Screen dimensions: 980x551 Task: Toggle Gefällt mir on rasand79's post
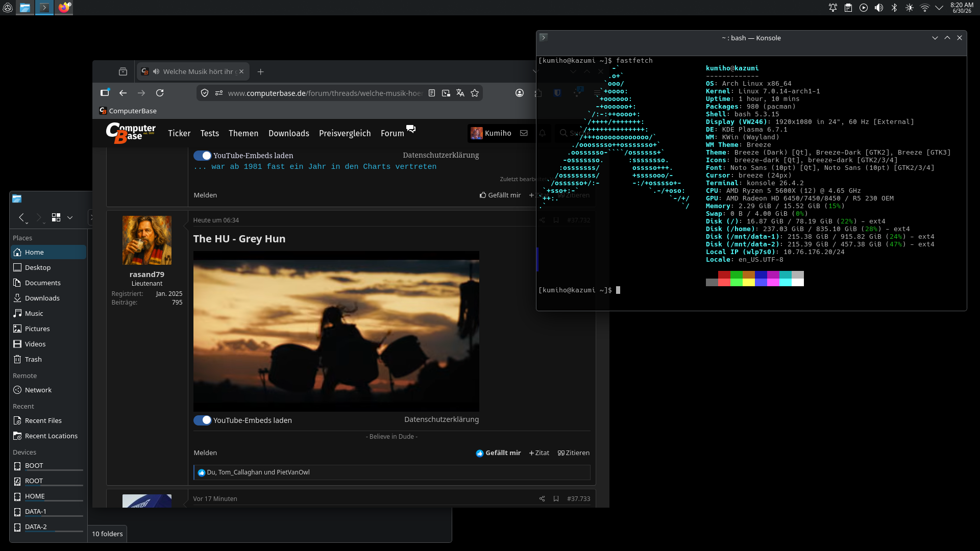click(x=498, y=453)
